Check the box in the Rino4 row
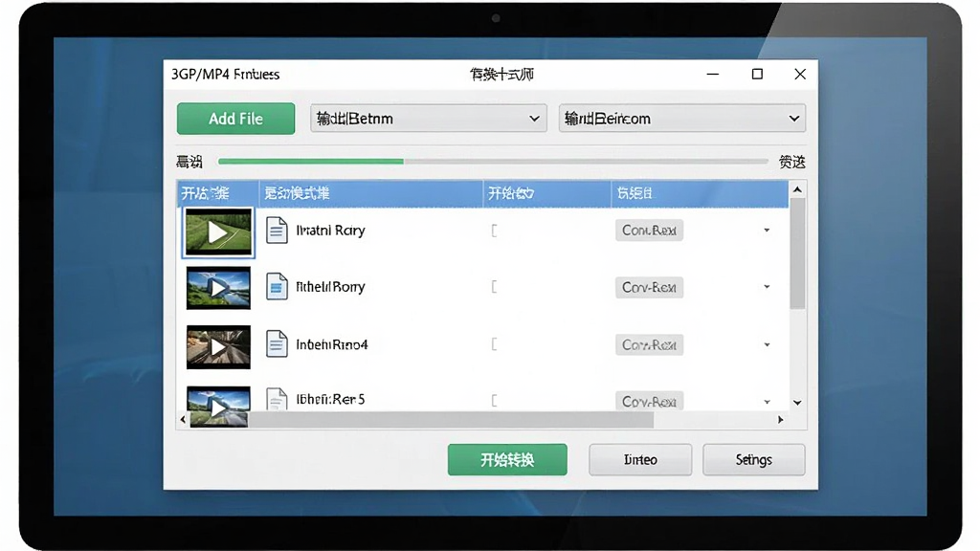This screenshot has height=551, width=980. 495,344
